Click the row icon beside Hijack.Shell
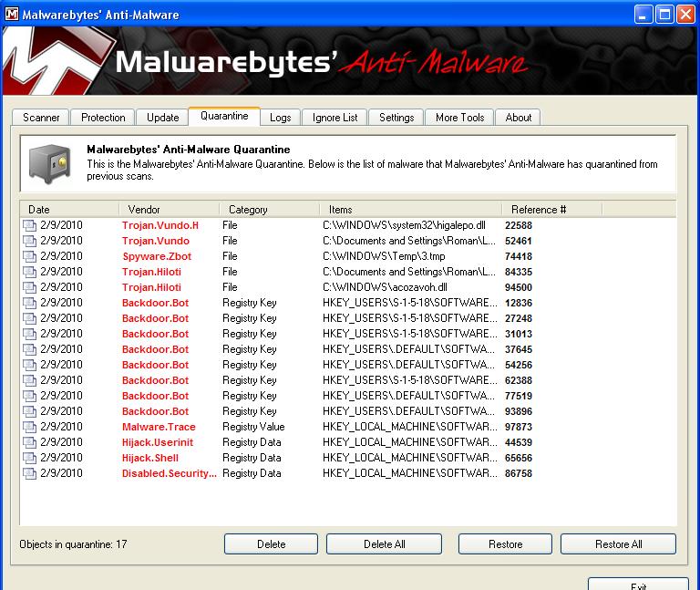This screenshot has height=590, width=700. (x=30, y=458)
